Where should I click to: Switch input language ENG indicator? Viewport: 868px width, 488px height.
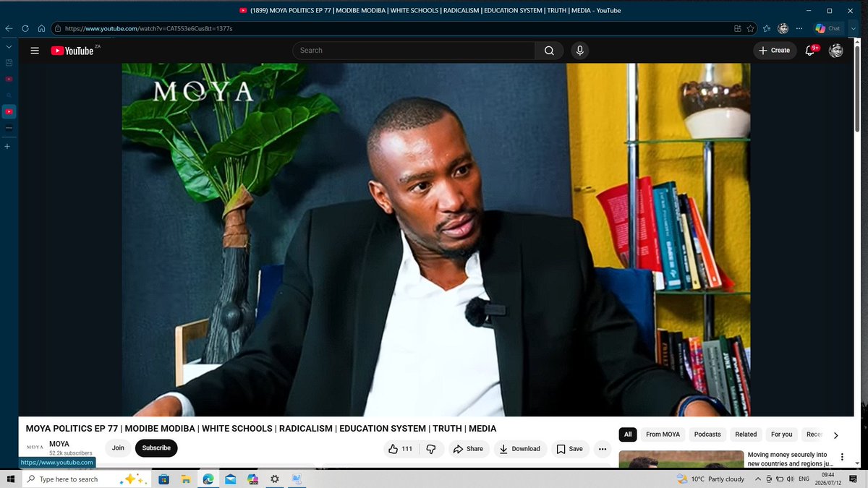[x=803, y=479]
